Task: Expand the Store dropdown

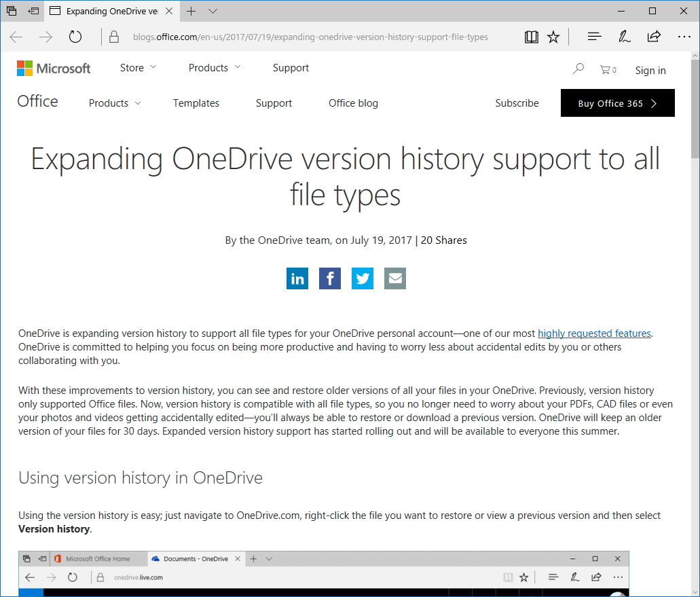Action: (x=138, y=68)
